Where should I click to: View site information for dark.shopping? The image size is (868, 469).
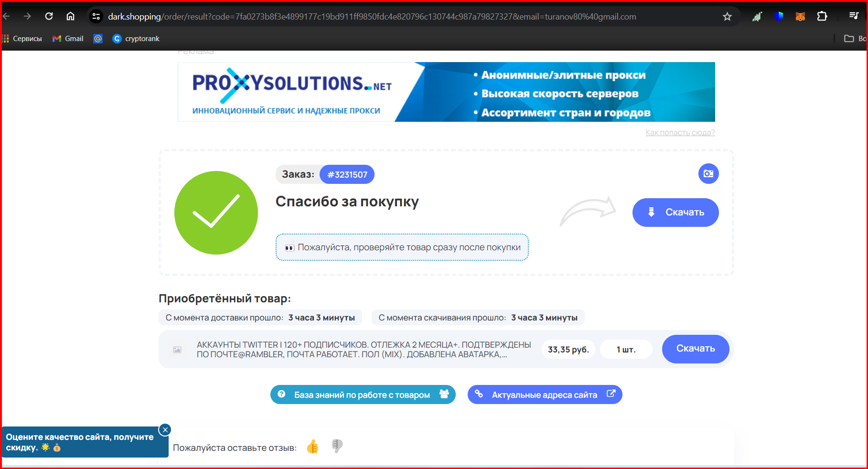[x=96, y=17]
